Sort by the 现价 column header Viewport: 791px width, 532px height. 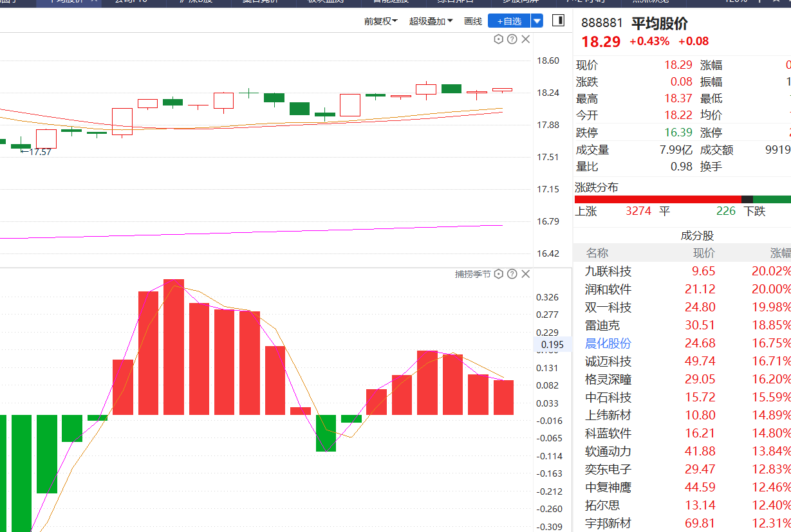click(x=703, y=253)
